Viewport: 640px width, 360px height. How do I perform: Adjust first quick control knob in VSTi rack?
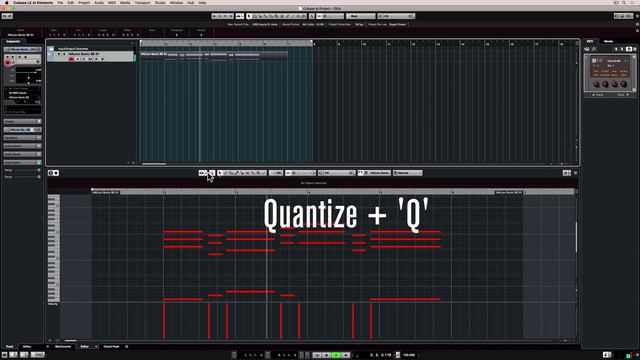[x=596, y=84]
